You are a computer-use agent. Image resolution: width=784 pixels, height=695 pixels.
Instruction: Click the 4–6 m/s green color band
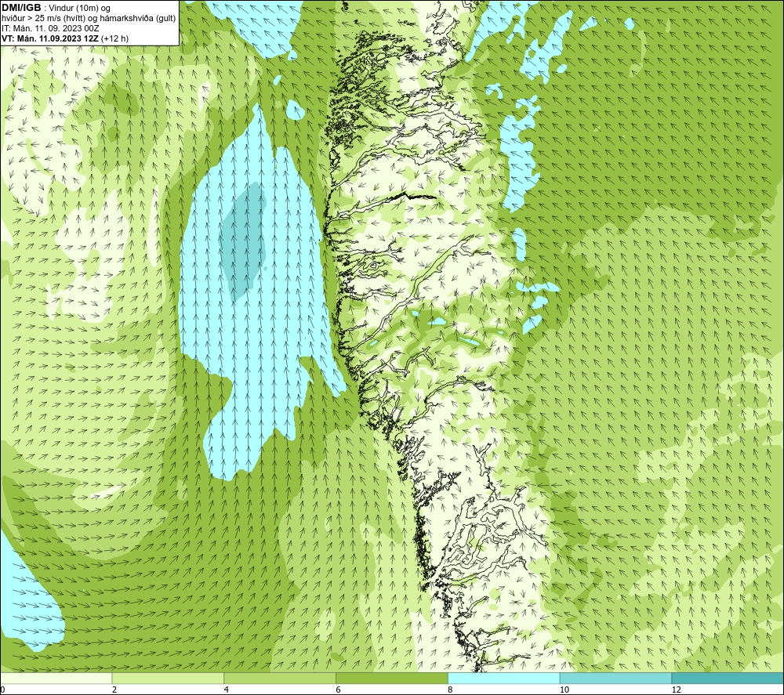[x=280, y=679]
